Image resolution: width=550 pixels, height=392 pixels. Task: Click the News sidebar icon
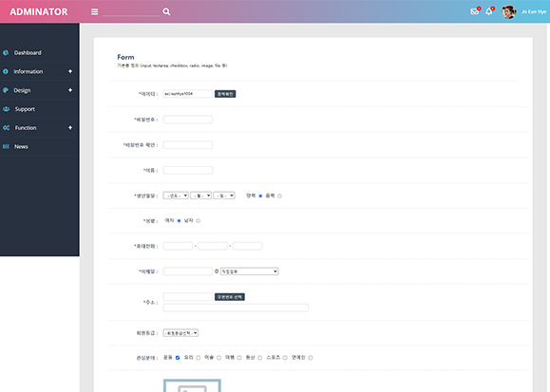(6, 146)
